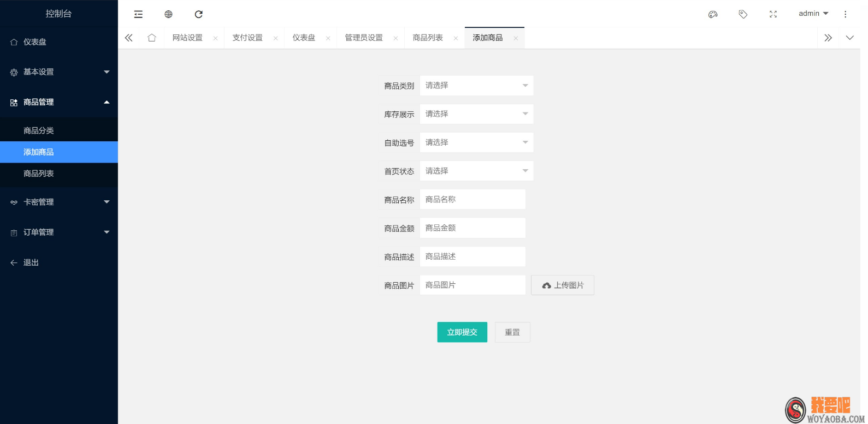Close the 仪表盘 tab
This screenshot has width=868, height=424.
point(328,38)
